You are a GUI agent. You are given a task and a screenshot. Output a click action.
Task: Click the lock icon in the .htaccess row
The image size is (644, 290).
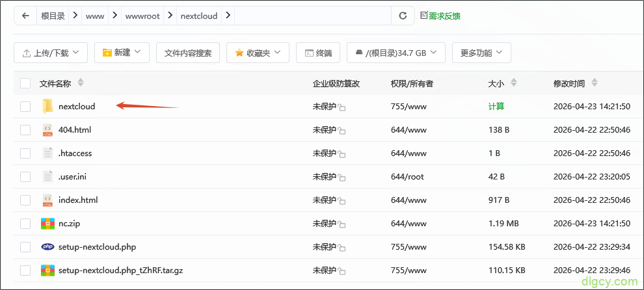(342, 155)
